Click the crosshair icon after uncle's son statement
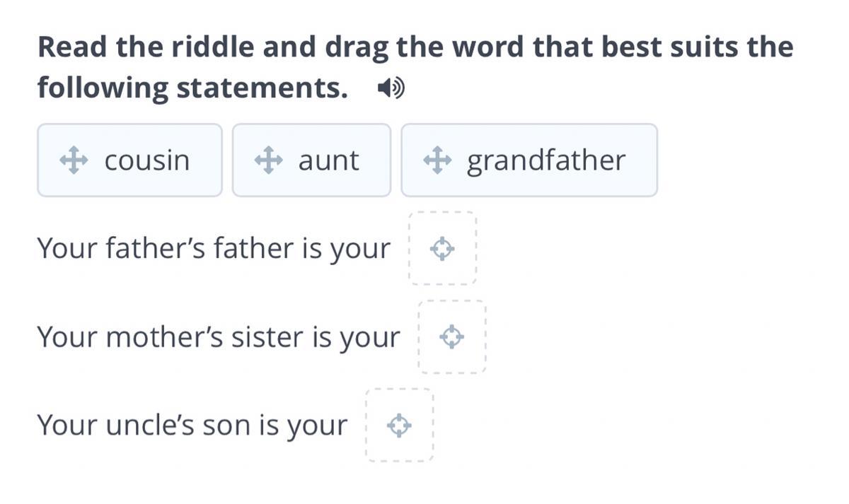 coord(399,426)
